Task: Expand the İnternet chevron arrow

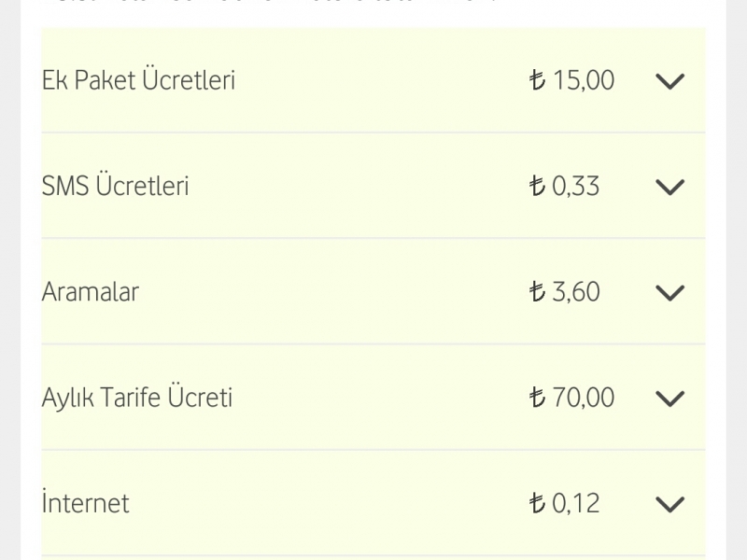Action: click(669, 504)
